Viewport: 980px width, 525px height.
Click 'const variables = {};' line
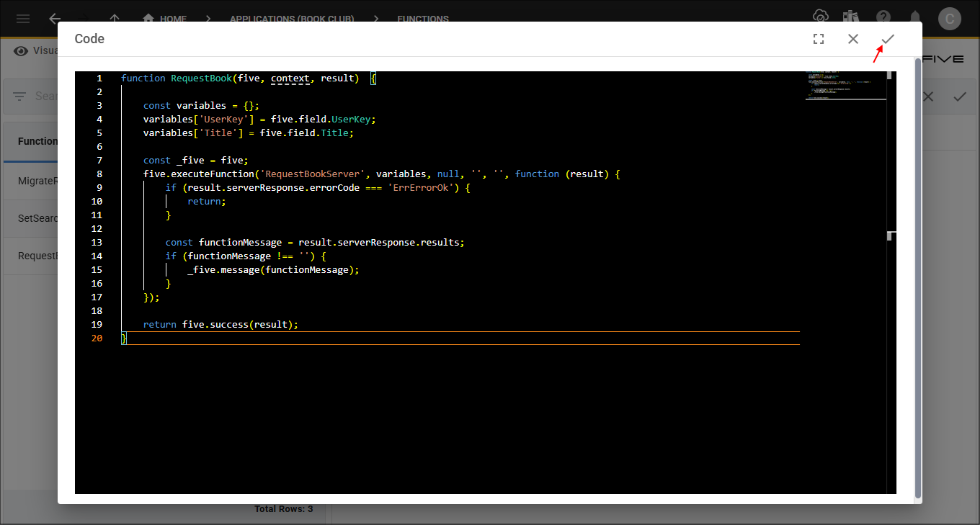tap(201, 105)
